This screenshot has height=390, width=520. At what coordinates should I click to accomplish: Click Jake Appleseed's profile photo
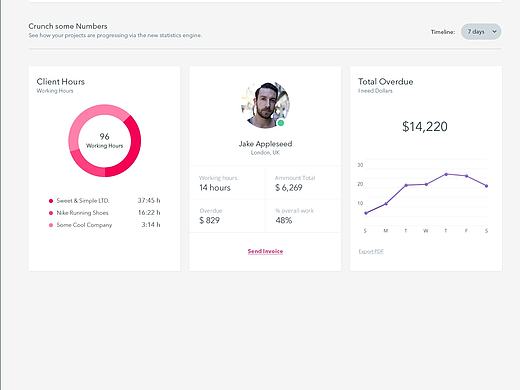tap(265, 105)
